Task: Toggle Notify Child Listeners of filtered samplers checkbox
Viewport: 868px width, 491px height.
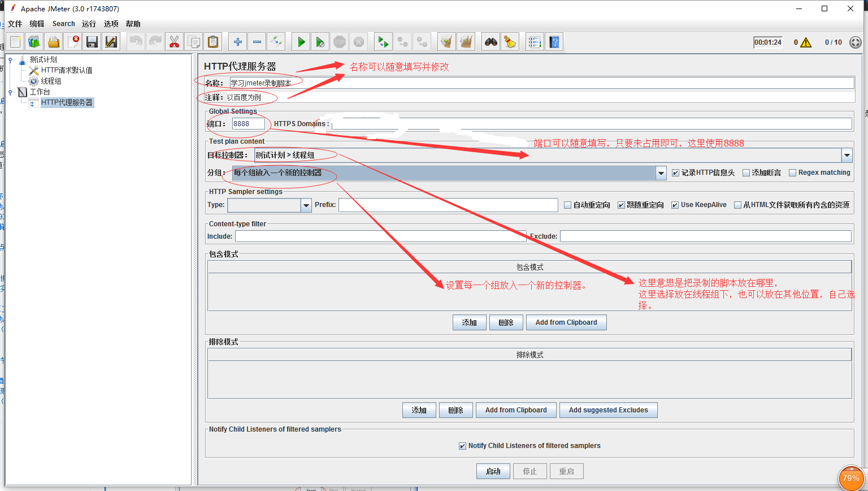Action: [x=463, y=446]
